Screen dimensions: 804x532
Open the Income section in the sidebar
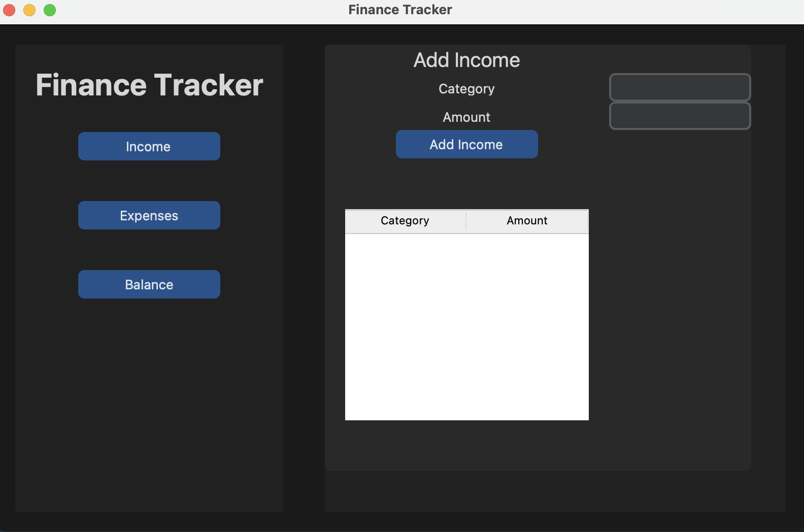149,146
